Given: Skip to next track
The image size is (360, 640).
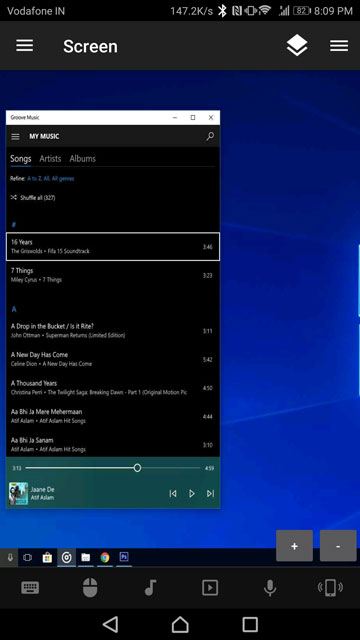Looking at the screenshot, I should coord(210,493).
